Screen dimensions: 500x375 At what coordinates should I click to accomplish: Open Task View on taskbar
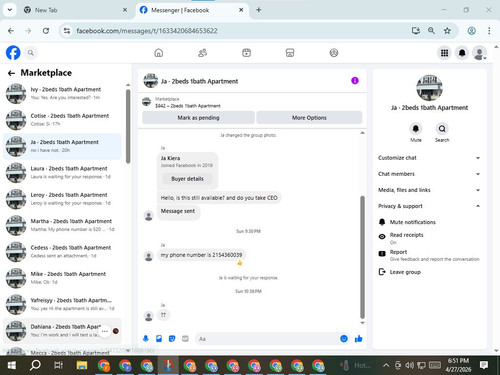(58, 365)
